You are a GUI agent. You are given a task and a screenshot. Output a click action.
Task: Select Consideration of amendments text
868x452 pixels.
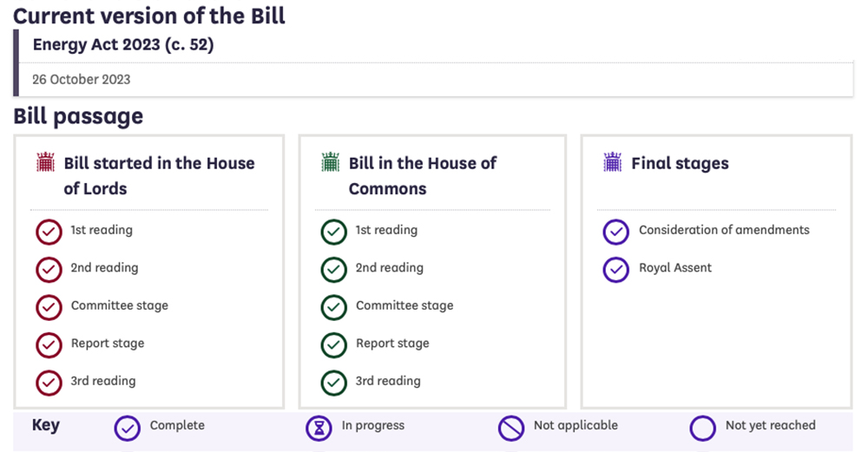724,230
